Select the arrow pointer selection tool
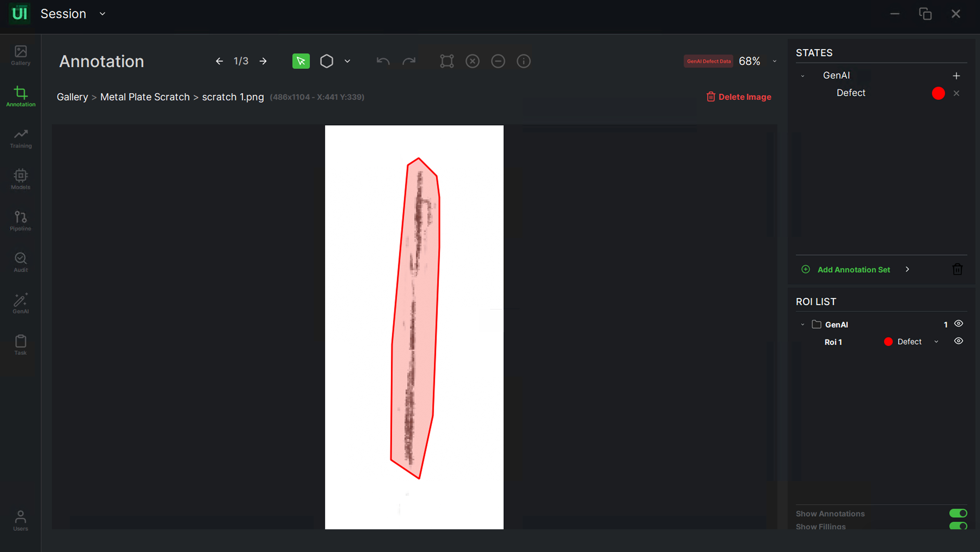The width and height of the screenshot is (980, 552). point(300,61)
